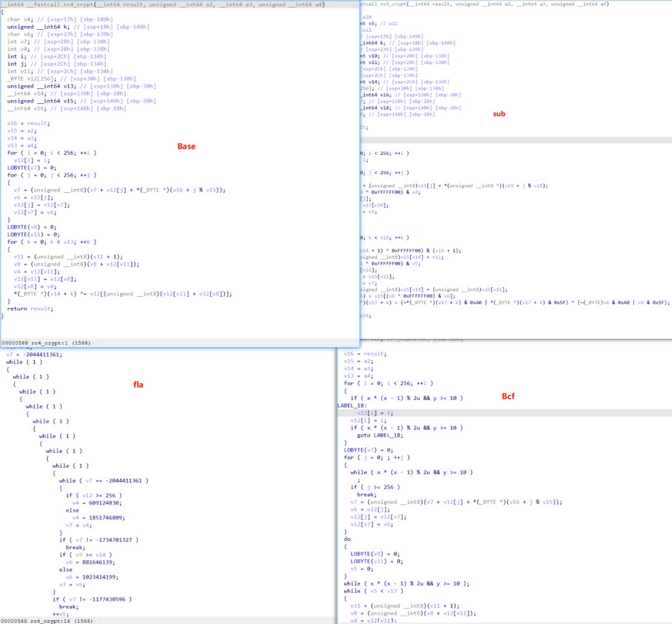Click 'v13 = a4;' in the Base window

click(22, 146)
